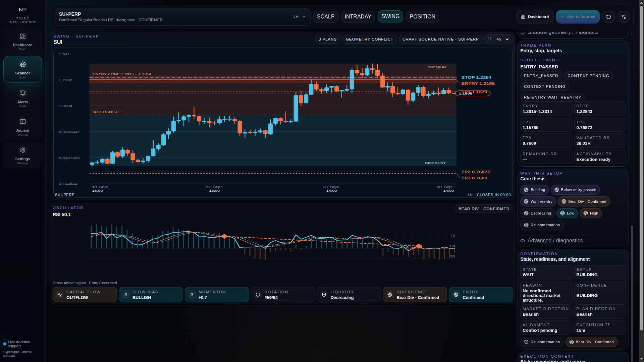Toggle the Building thesis chip

pos(534,190)
